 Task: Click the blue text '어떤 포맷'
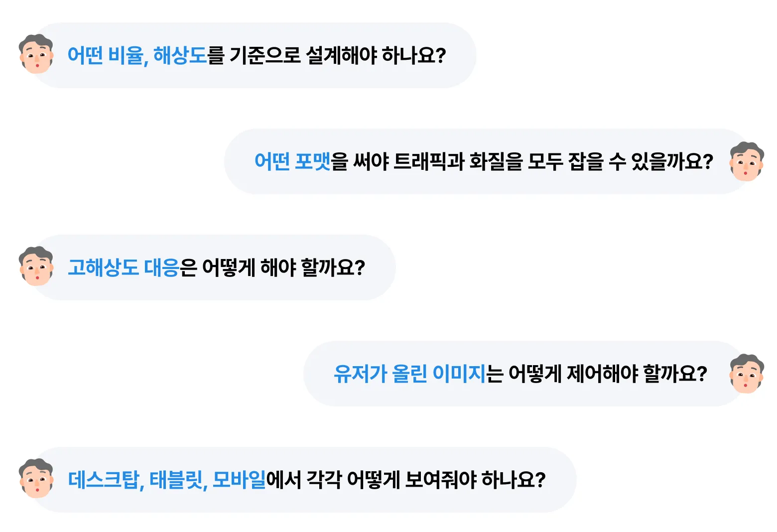(x=292, y=161)
